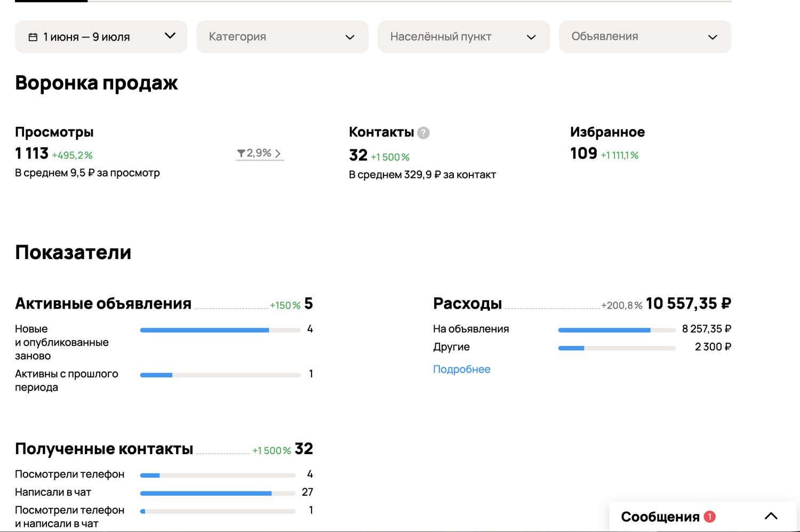The width and height of the screenshot is (800, 532).
Task: Expand the Сообщения panel with the chevron
Action: (771, 516)
